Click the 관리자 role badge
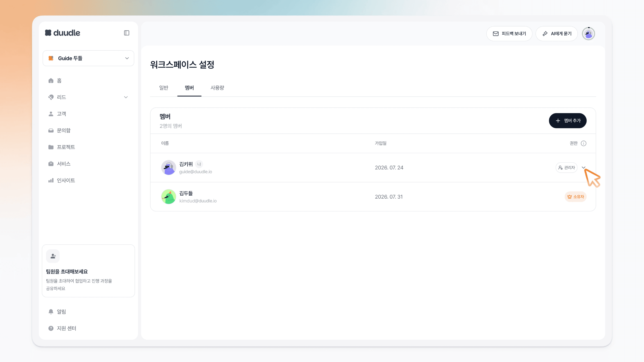 [x=566, y=168]
